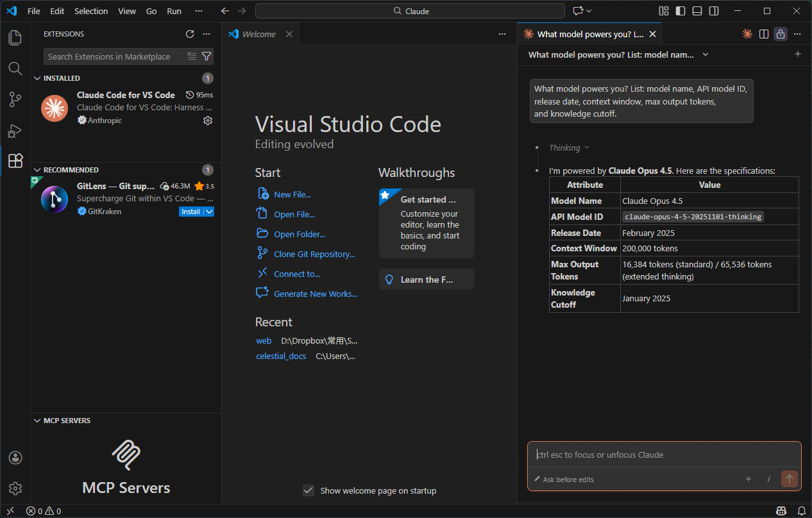Open the Accounts menu icon

click(x=15, y=458)
